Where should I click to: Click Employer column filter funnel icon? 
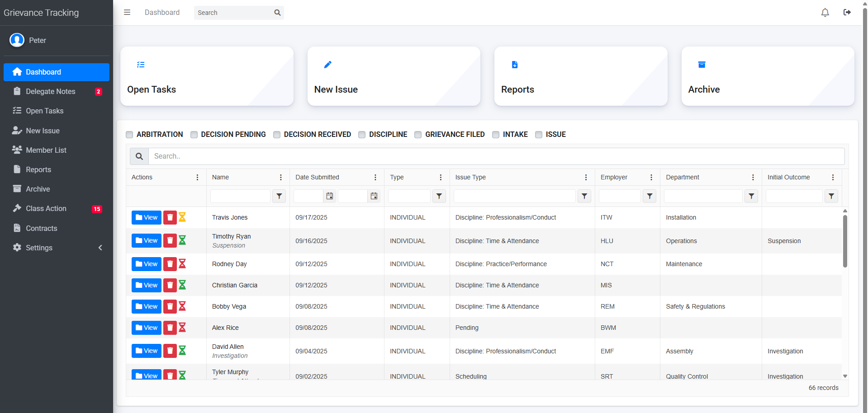pyautogui.click(x=650, y=196)
